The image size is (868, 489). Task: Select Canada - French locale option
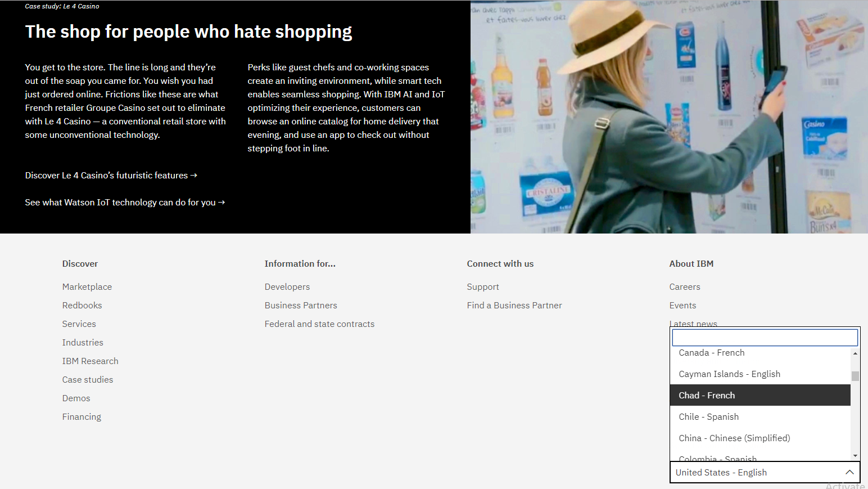[760, 353]
